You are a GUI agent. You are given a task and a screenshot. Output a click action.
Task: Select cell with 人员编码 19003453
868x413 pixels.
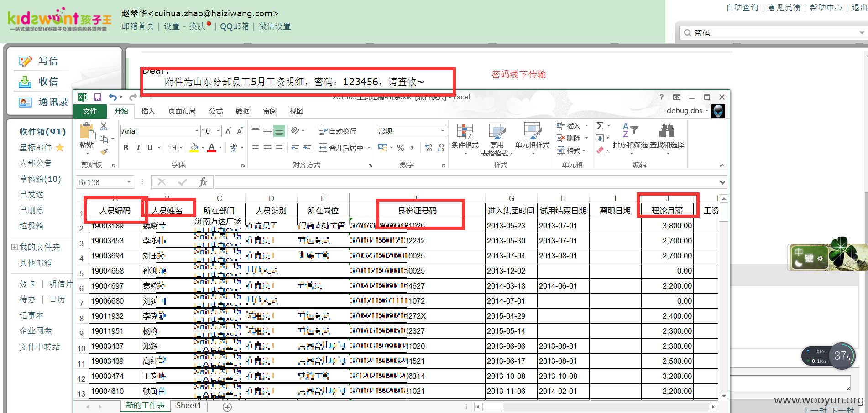[115, 241]
